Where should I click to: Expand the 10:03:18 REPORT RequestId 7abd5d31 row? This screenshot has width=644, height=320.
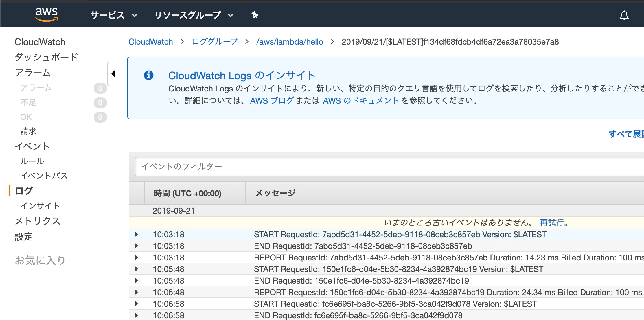click(136, 258)
